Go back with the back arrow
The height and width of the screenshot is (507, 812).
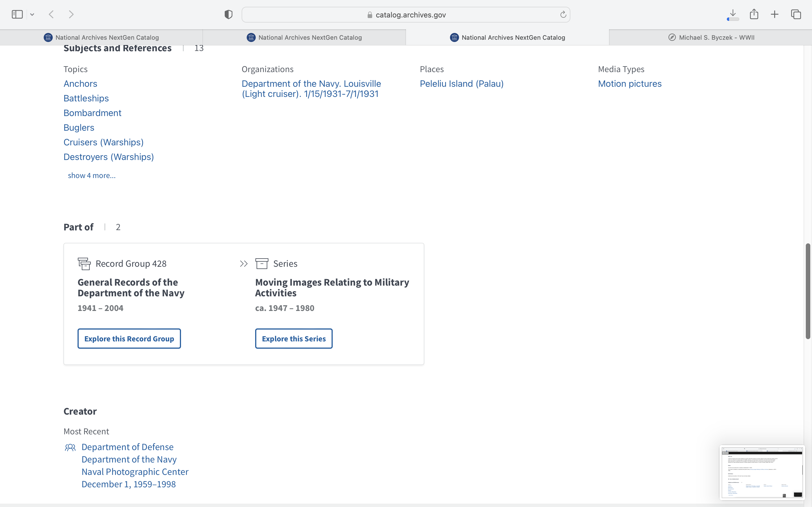coord(51,14)
